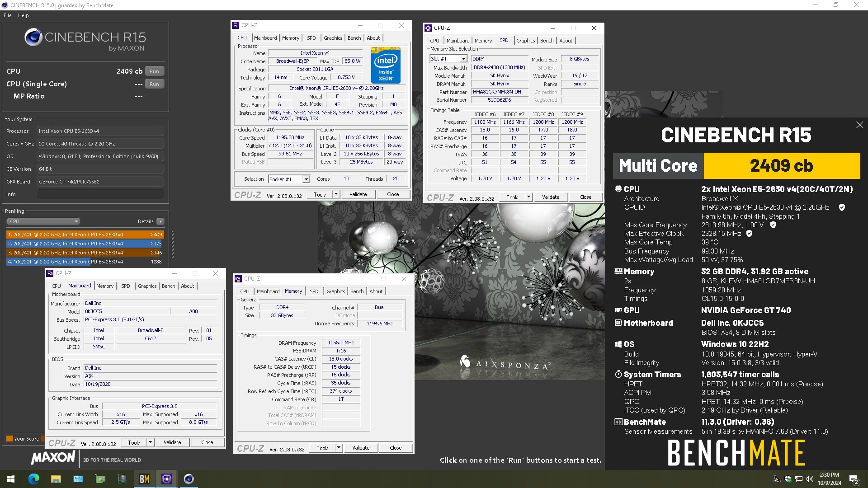Image resolution: width=868 pixels, height=488 pixels.
Task: Click the BenchMate GPU section icon
Action: click(x=618, y=310)
